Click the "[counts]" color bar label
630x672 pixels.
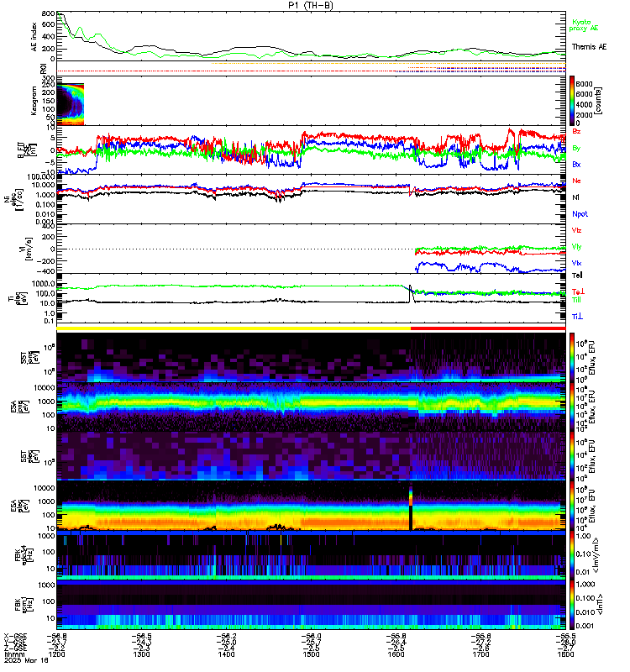click(598, 101)
